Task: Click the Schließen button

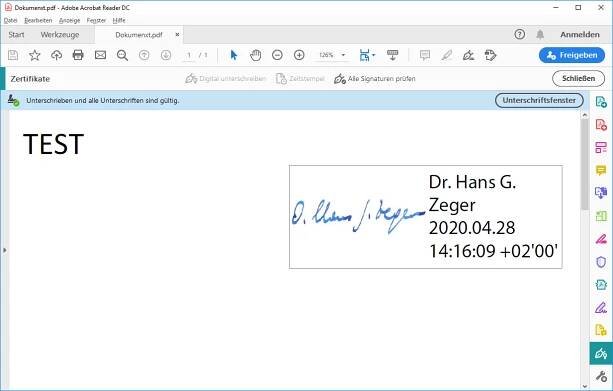Action: pos(578,79)
